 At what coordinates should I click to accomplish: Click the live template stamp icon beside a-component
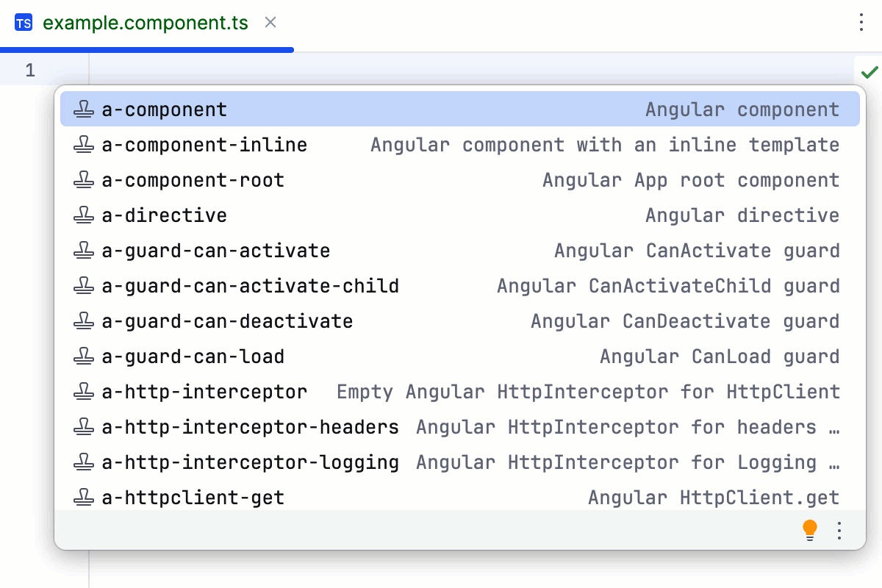tap(82, 108)
